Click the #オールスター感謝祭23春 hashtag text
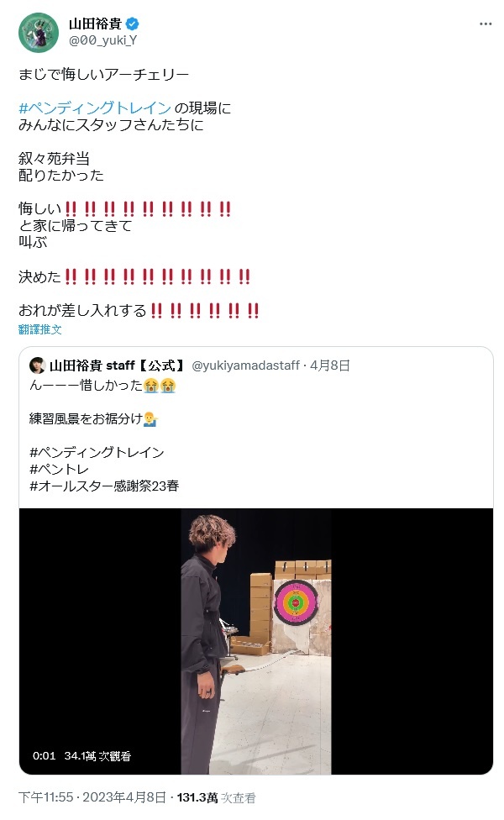 (x=104, y=486)
